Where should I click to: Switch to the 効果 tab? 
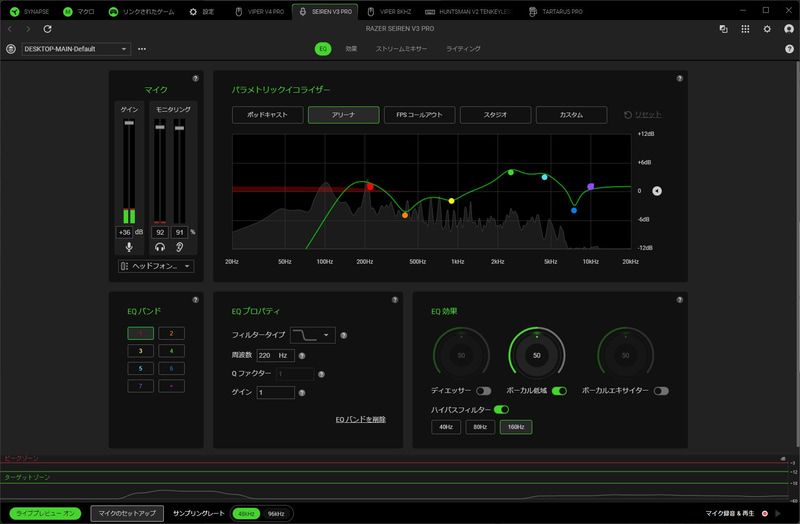click(351, 49)
